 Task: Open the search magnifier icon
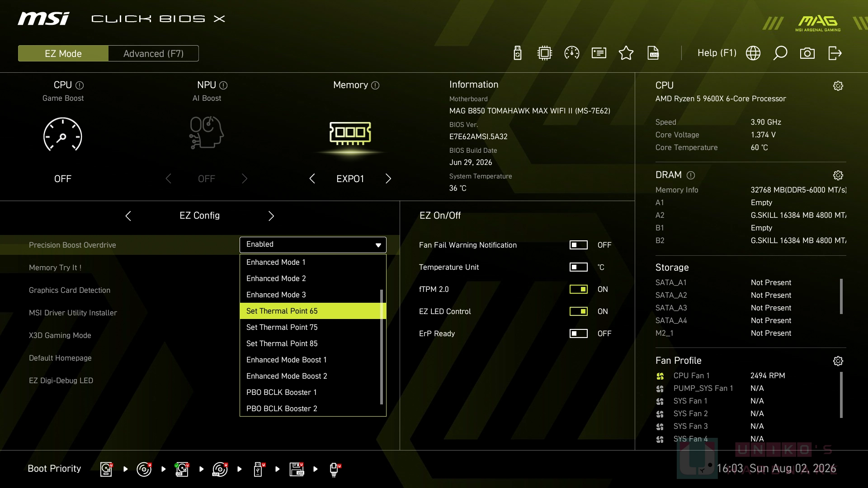780,53
